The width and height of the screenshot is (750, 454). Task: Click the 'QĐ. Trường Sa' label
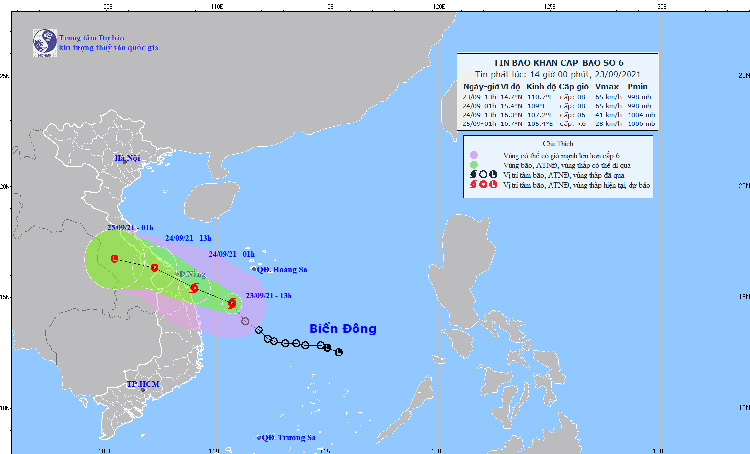click(x=288, y=437)
